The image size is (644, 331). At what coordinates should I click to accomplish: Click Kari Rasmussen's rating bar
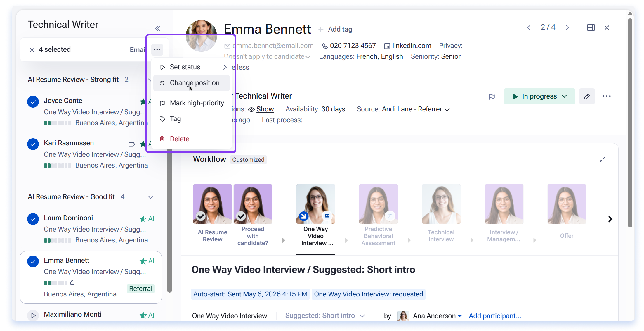58,165
